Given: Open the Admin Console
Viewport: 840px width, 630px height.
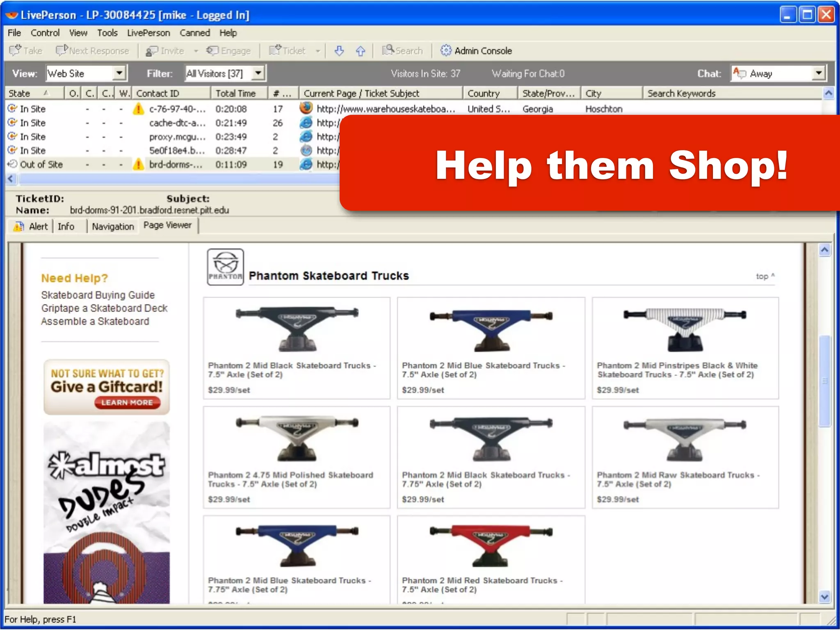Looking at the screenshot, I should 476,50.
